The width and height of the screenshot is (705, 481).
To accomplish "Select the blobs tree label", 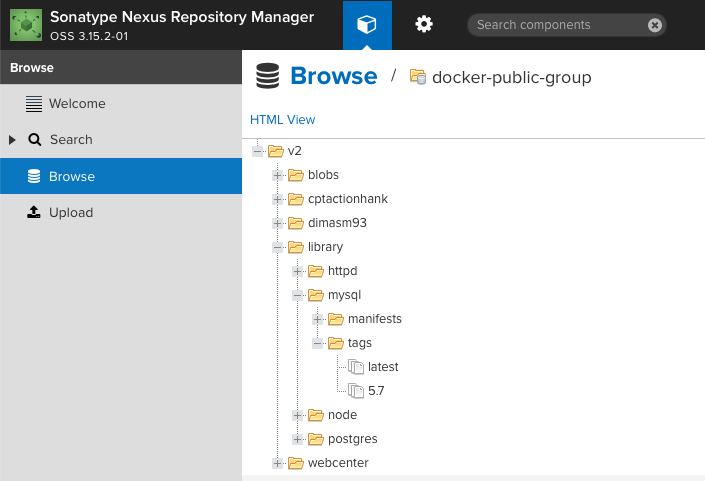I will [323, 175].
